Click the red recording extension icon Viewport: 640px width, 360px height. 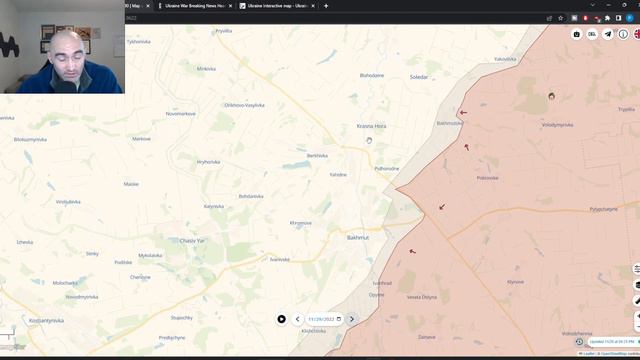[585, 18]
